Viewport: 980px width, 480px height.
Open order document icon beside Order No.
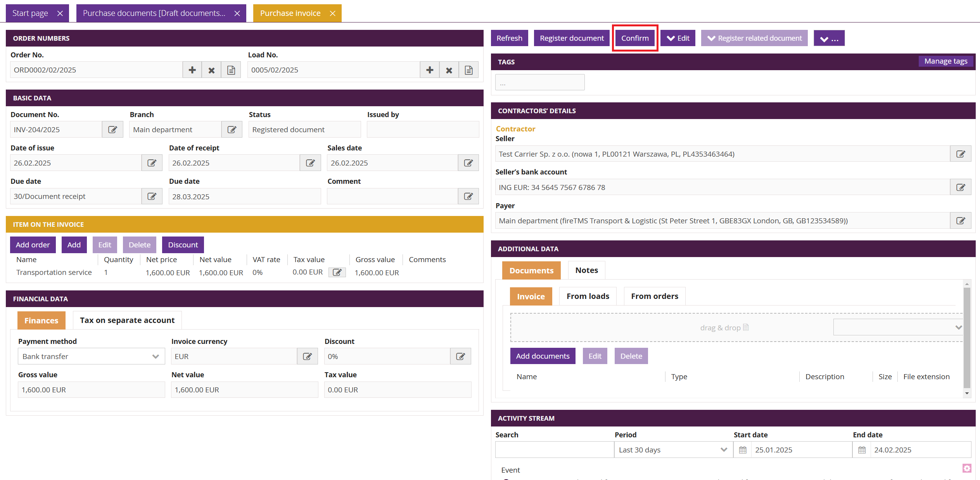231,70
